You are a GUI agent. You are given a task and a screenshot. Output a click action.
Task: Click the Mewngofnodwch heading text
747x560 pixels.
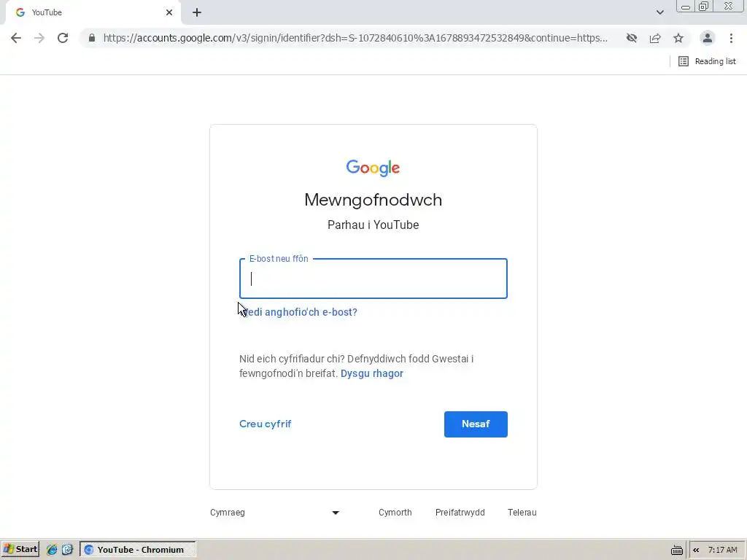373,200
